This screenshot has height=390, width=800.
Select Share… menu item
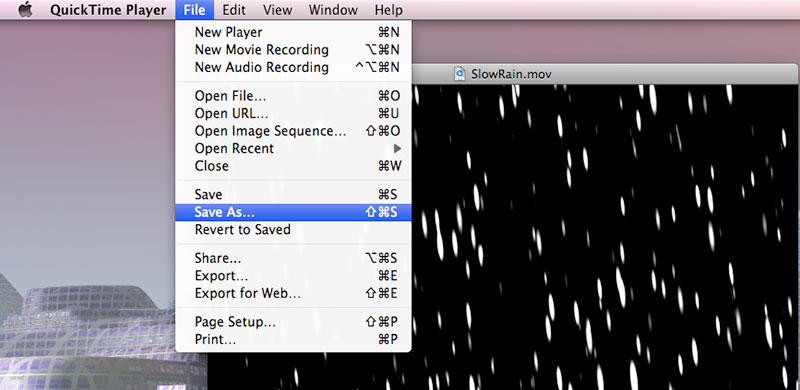(293, 258)
